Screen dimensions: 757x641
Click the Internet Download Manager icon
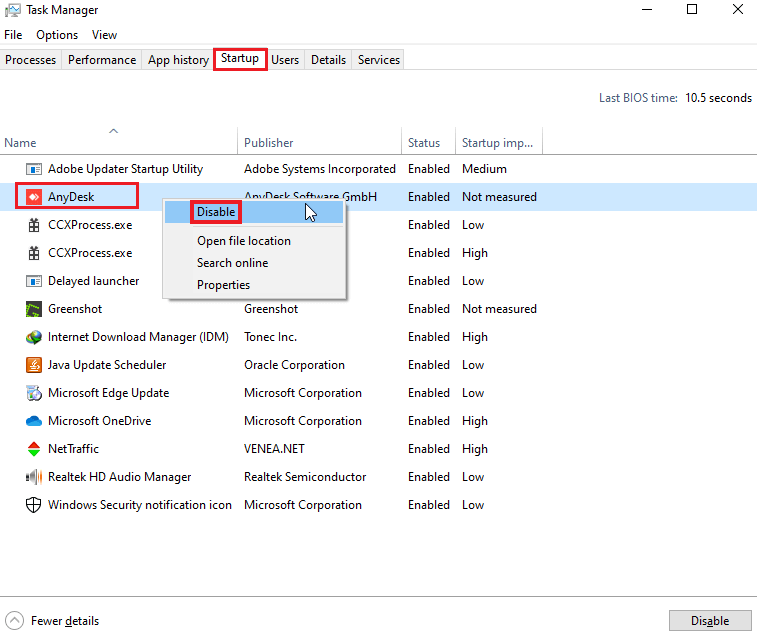[x=34, y=337]
